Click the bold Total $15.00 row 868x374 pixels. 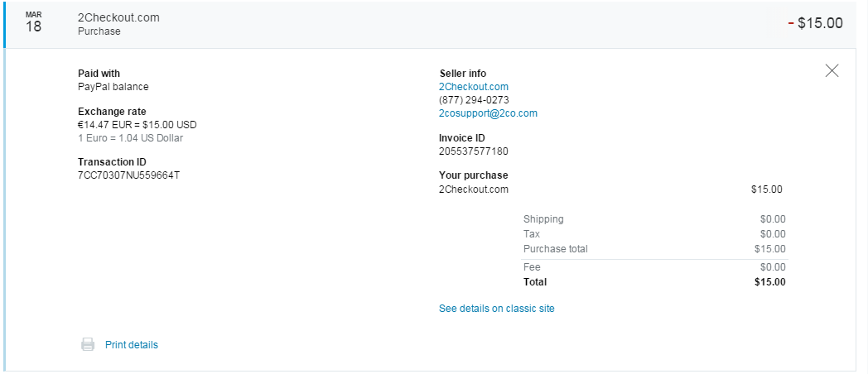(654, 282)
